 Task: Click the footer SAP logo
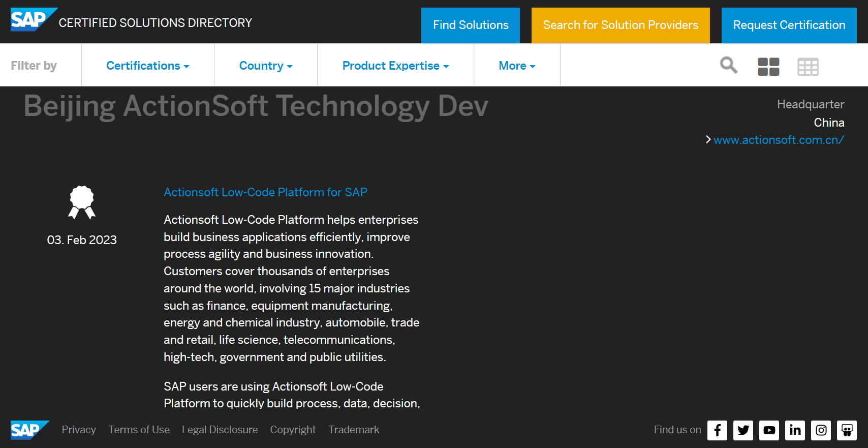(30, 430)
